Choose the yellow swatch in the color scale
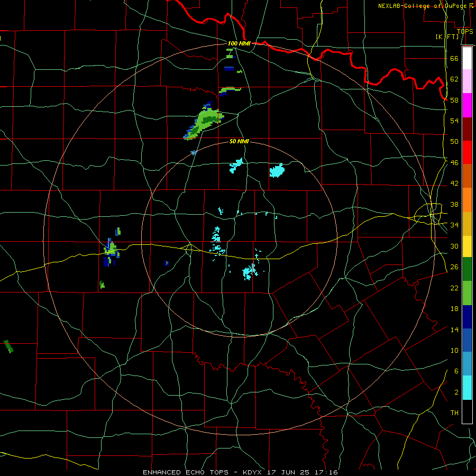 point(467,246)
